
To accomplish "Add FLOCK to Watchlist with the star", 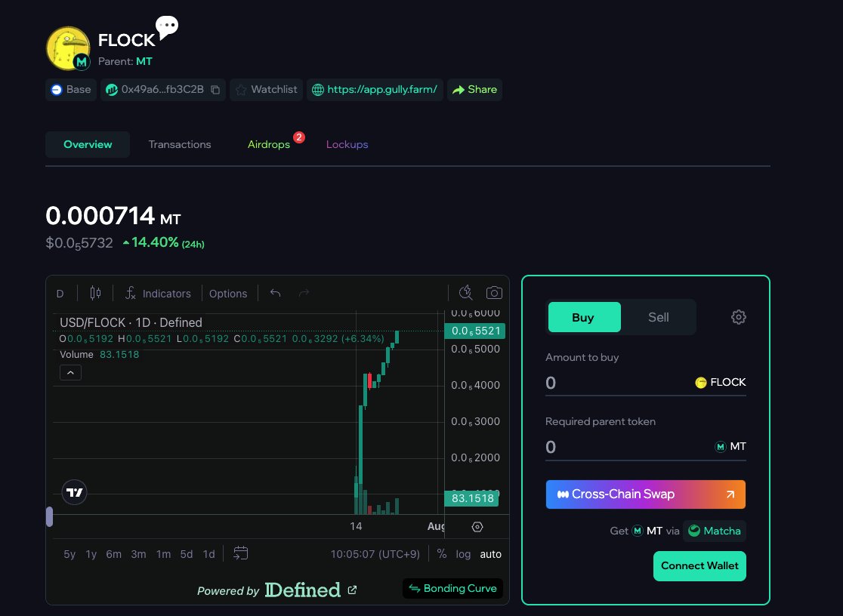I will tap(267, 90).
